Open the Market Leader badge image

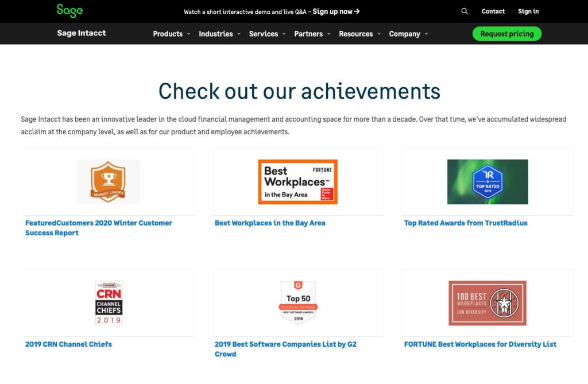109,181
